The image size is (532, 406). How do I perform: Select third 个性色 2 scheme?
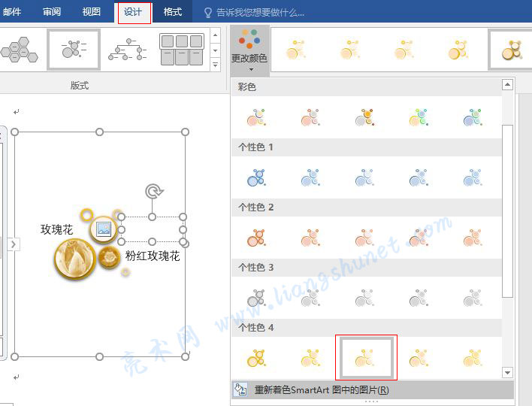[x=364, y=238]
